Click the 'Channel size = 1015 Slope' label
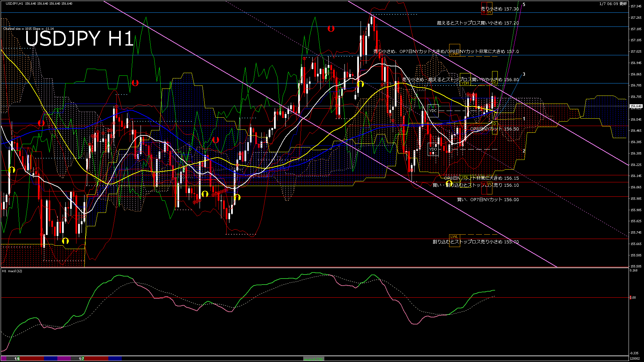The height and width of the screenshot is (362, 644). [28, 28]
